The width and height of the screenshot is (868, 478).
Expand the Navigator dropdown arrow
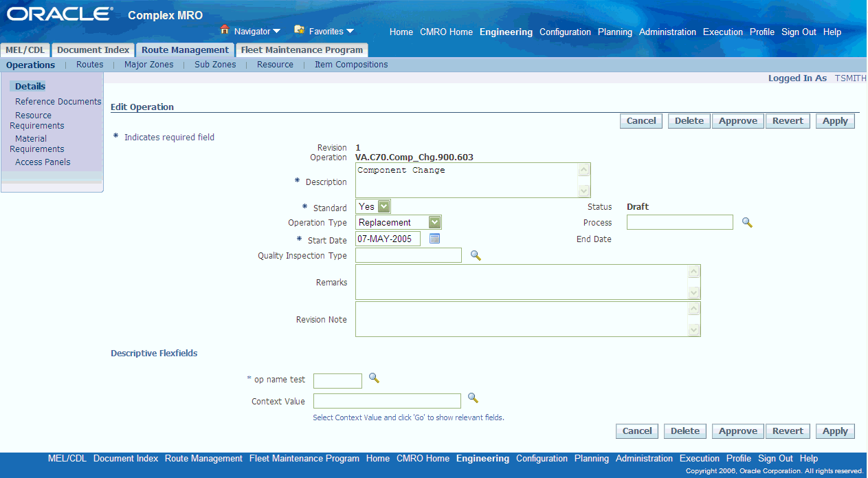pyautogui.click(x=276, y=32)
